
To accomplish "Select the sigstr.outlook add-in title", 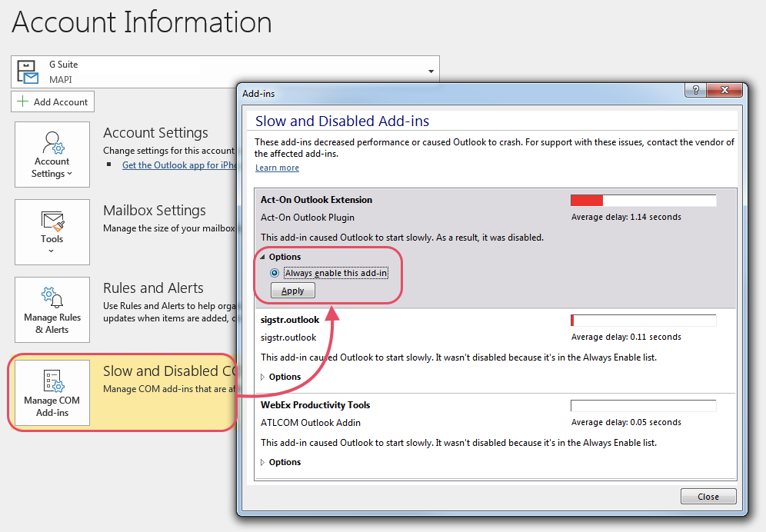I will coord(290,320).
